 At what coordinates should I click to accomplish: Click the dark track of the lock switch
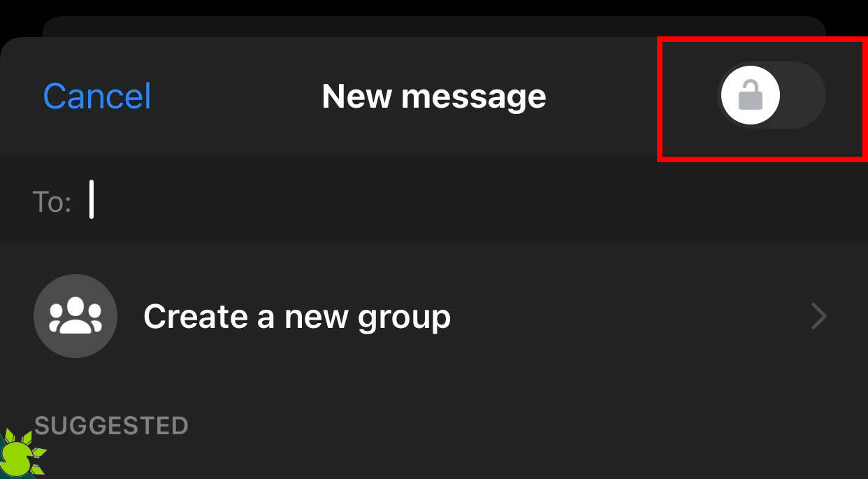pyautogui.click(x=802, y=95)
